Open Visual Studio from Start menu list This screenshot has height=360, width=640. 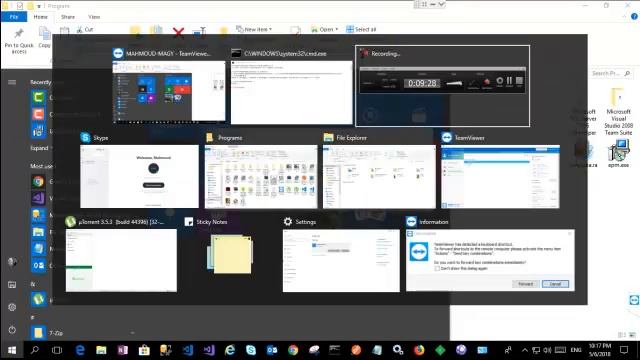(x=38, y=198)
